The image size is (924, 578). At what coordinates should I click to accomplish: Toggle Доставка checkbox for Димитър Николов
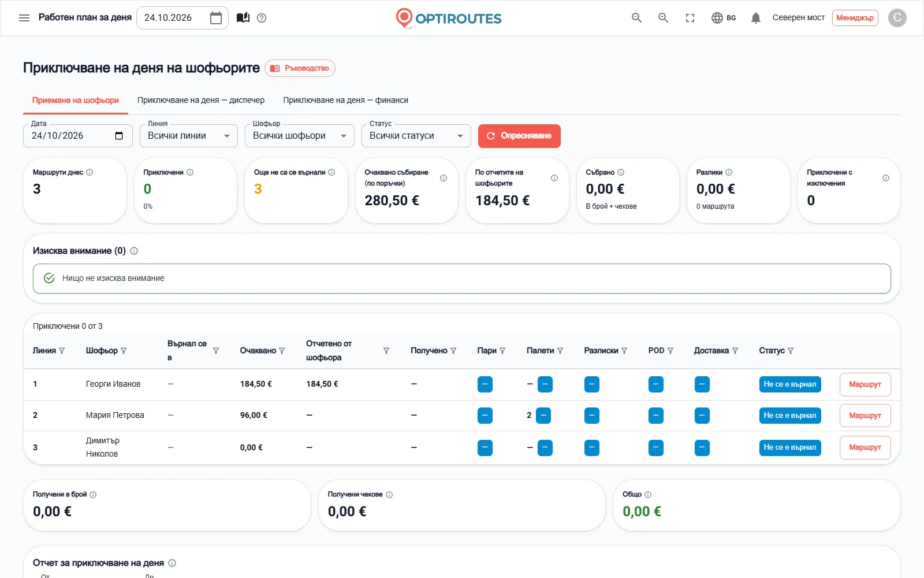tap(702, 448)
